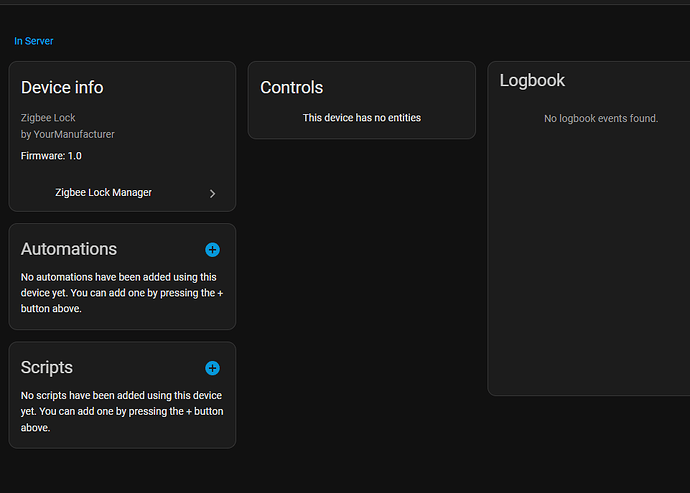Viewport: 690px width, 493px height.
Task: Click the No logbook events found message
Action: click(x=601, y=119)
